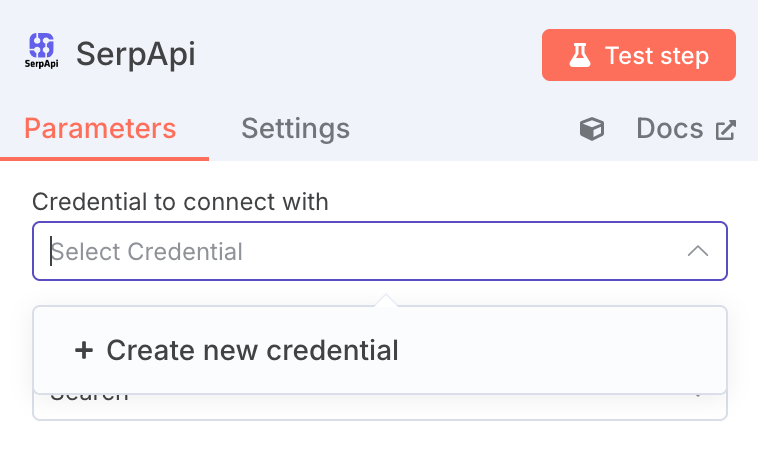Viewport: 758px width, 450px height.
Task: Click the Test step label text
Action: tap(656, 55)
